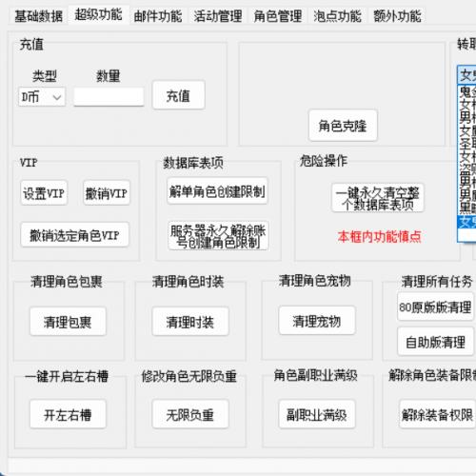476x476 pixels.
Task: Switch to the 额外功能 tab
Action: (x=398, y=16)
